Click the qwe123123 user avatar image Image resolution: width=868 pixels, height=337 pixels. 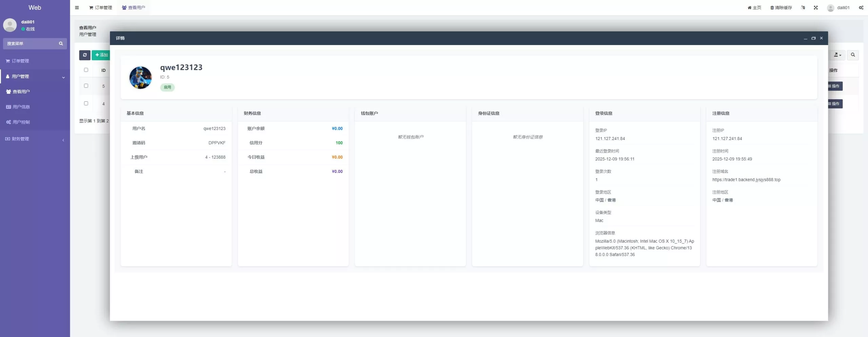pos(140,78)
